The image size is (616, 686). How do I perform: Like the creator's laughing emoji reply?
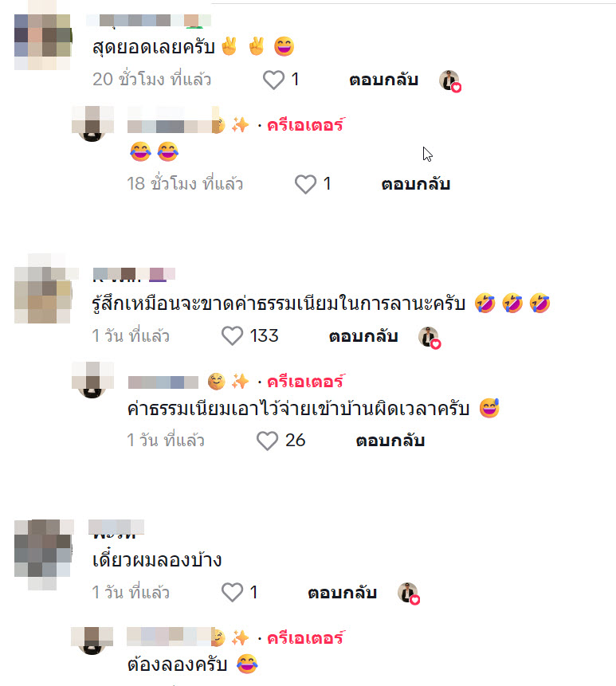(305, 184)
